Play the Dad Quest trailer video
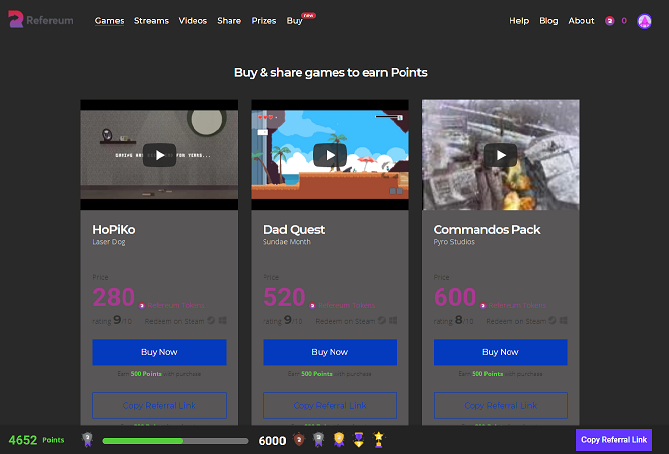The image size is (669, 454). tap(330, 155)
